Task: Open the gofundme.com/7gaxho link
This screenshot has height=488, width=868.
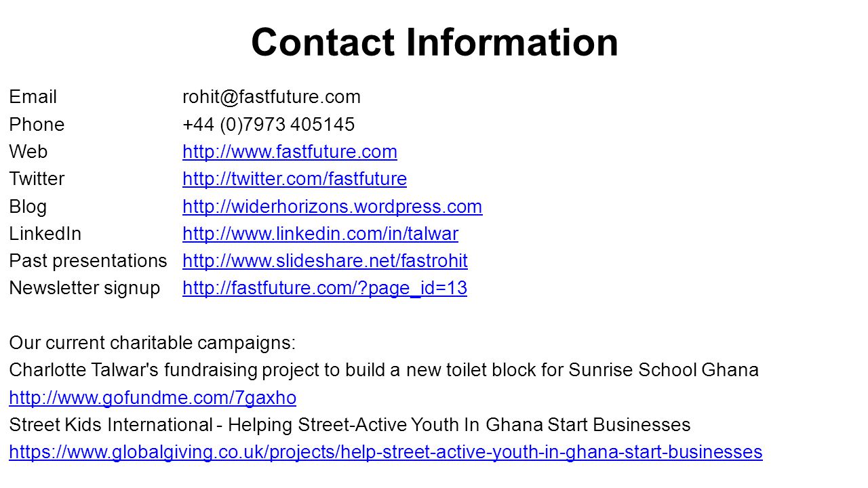Action: coord(153,398)
